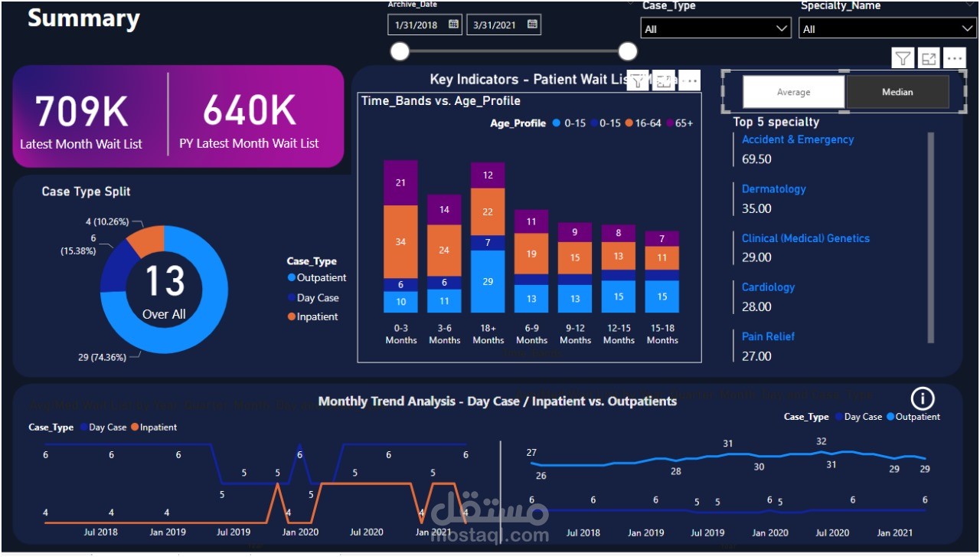Click the orange 24 segment in 3-6 Months bar
Image resolution: width=980 pixels, height=557 pixels.
coord(444,250)
